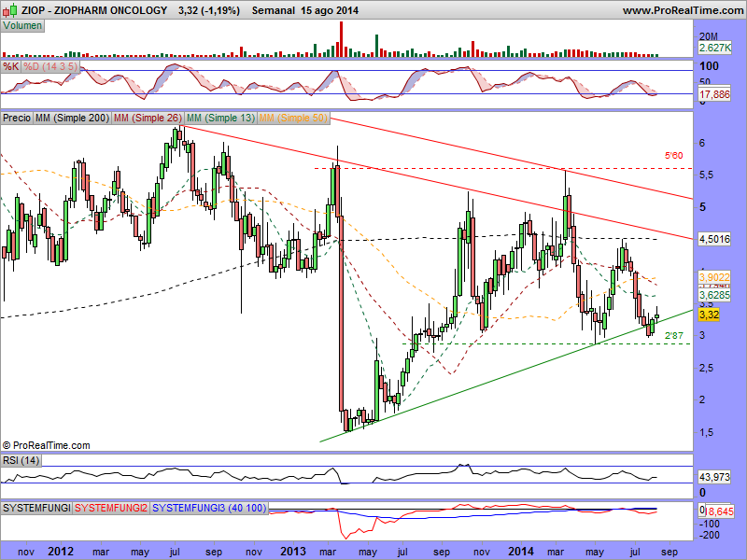The height and width of the screenshot is (560, 747).
Task: Open the www.ProRealTime.com link
Action: 683,10
